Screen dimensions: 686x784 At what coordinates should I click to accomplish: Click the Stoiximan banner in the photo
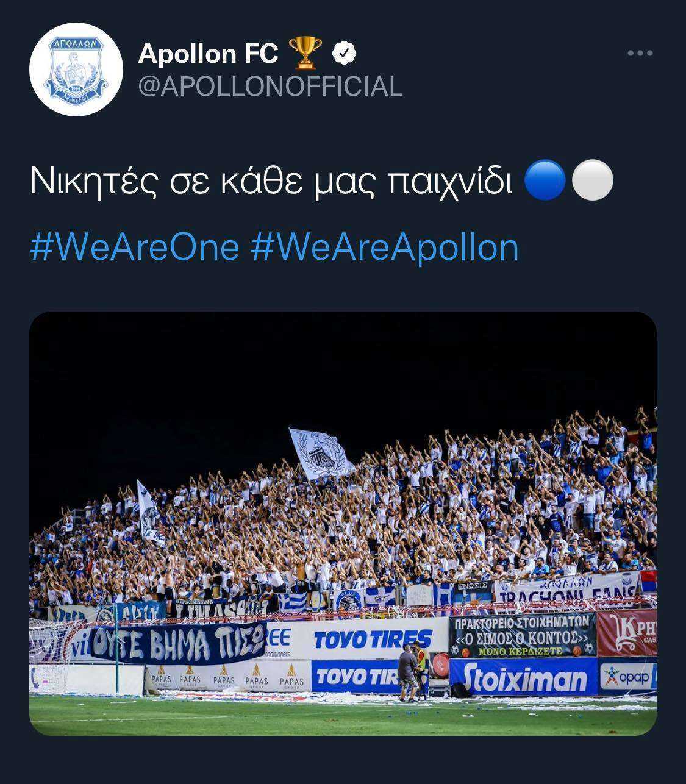[523, 678]
